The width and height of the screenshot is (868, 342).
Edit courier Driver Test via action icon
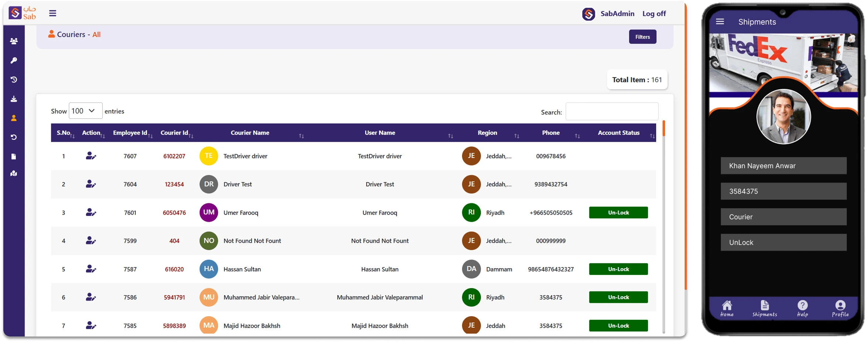91,184
